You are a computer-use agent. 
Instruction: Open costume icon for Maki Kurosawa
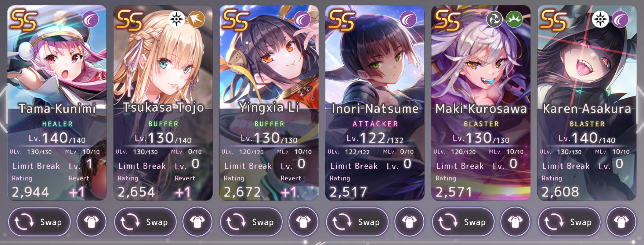click(x=515, y=222)
